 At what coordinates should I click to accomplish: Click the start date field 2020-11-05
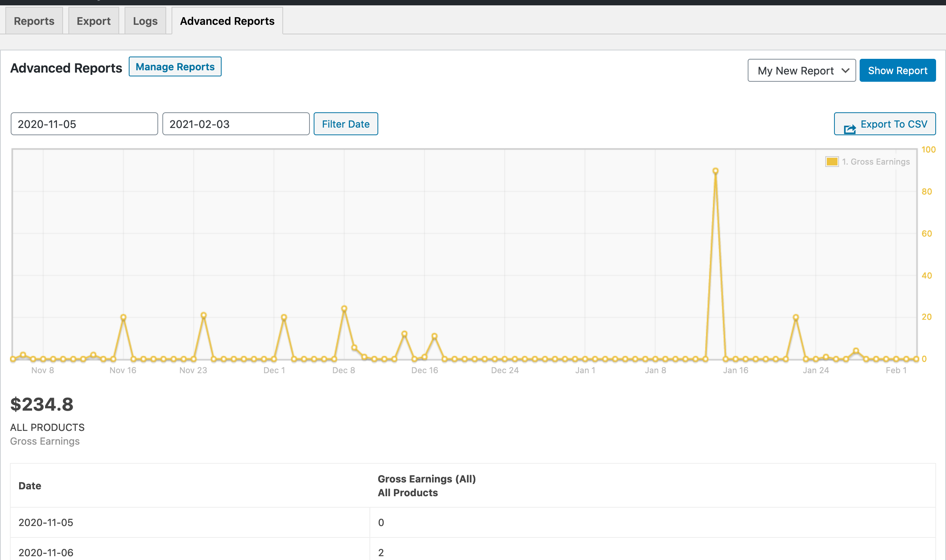(84, 124)
